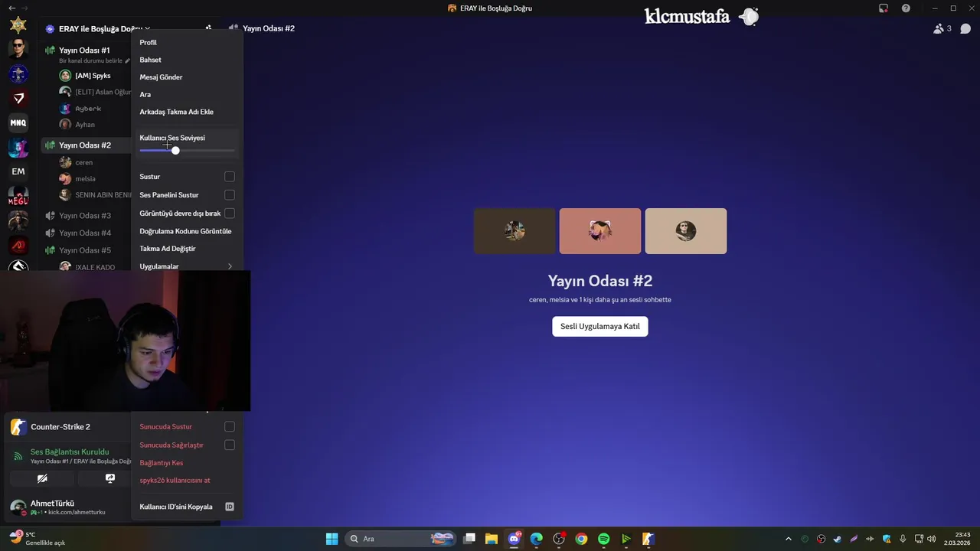980x551 pixels.
Task: Select user ceren in Yayın Odası #2
Action: click(x=84, y=162)
